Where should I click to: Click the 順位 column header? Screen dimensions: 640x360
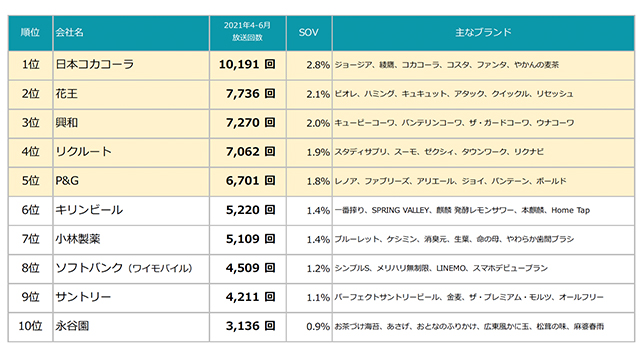pos(30,33)
